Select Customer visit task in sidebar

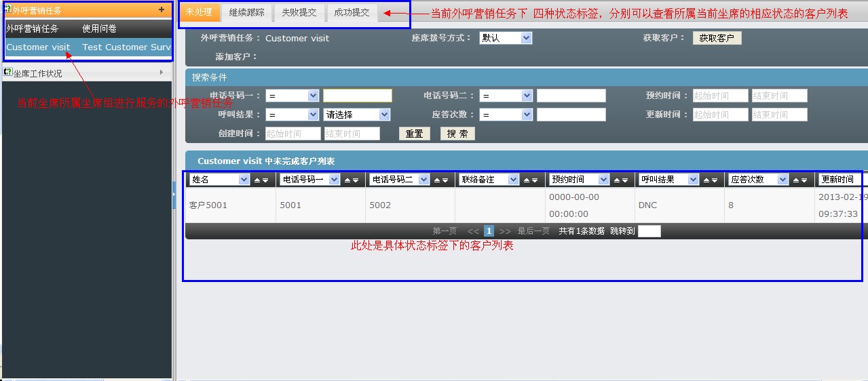[38, 47]
